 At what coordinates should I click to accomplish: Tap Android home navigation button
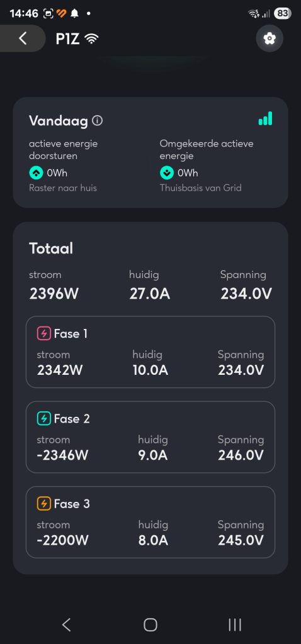150,625
